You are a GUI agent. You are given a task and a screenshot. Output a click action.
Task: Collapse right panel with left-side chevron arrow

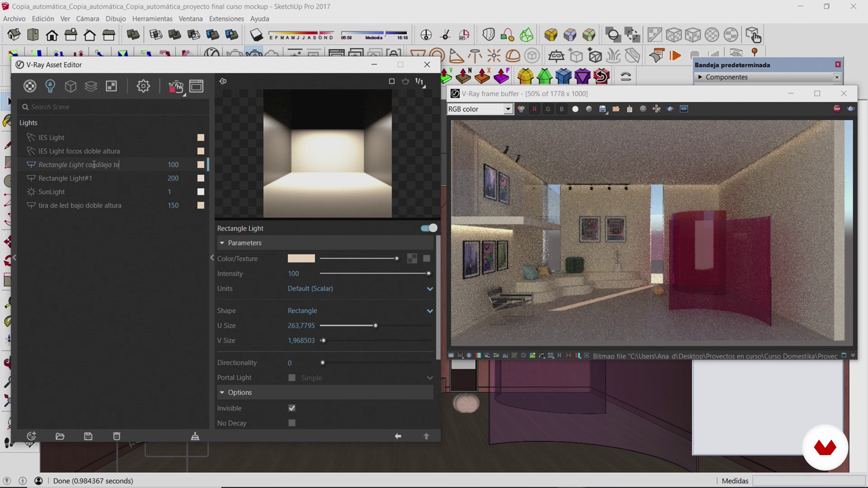pos(212,258)
